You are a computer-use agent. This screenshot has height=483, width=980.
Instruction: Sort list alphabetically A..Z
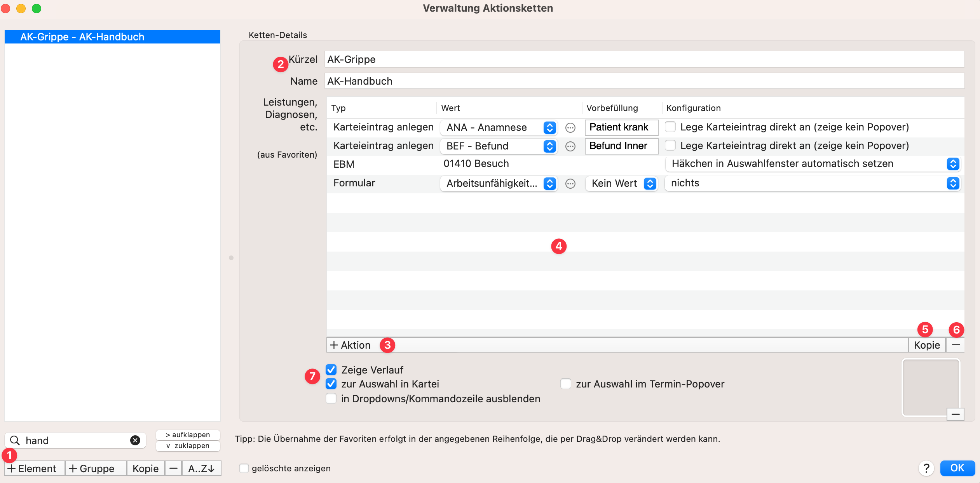(201, 468)
